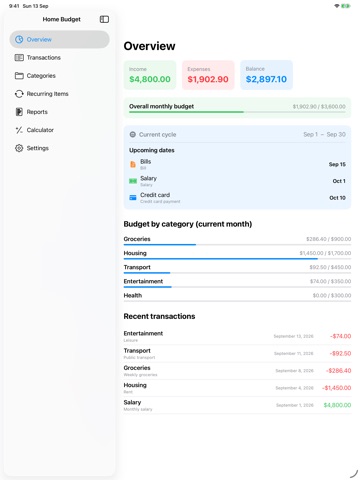Screen dimensions: 360x480
Task: Click the Sep 15 due date
Action: point(337,164)
